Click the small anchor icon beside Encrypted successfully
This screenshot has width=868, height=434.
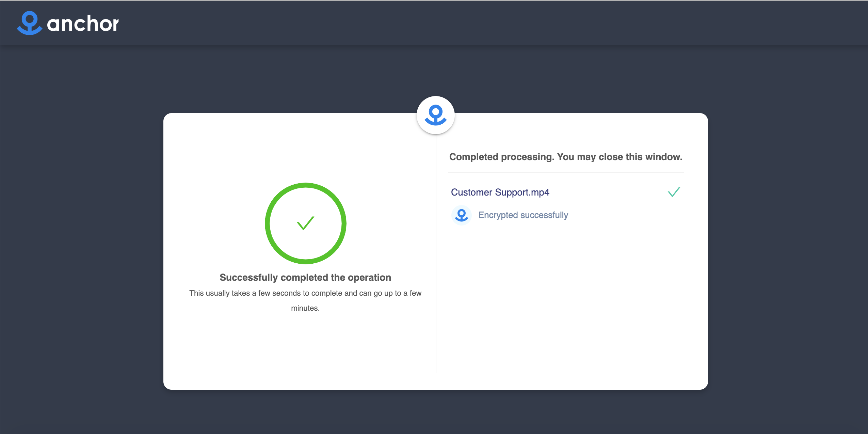(x=461, y=215)
